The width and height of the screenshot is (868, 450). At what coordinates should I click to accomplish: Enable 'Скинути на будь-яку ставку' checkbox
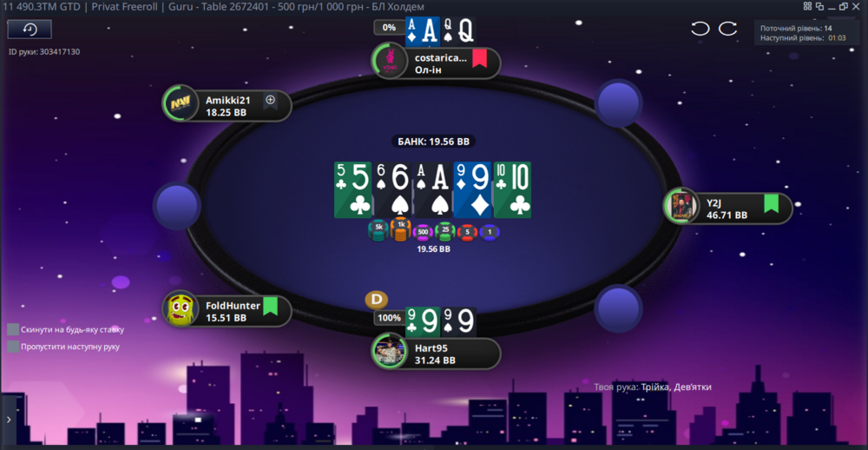point(13,330)
